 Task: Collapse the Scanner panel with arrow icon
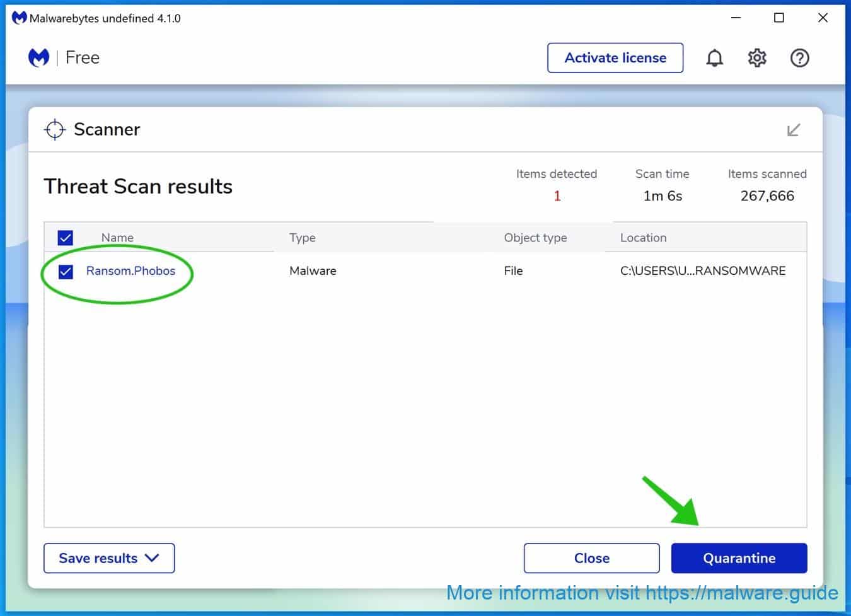[x=794, y=130]
